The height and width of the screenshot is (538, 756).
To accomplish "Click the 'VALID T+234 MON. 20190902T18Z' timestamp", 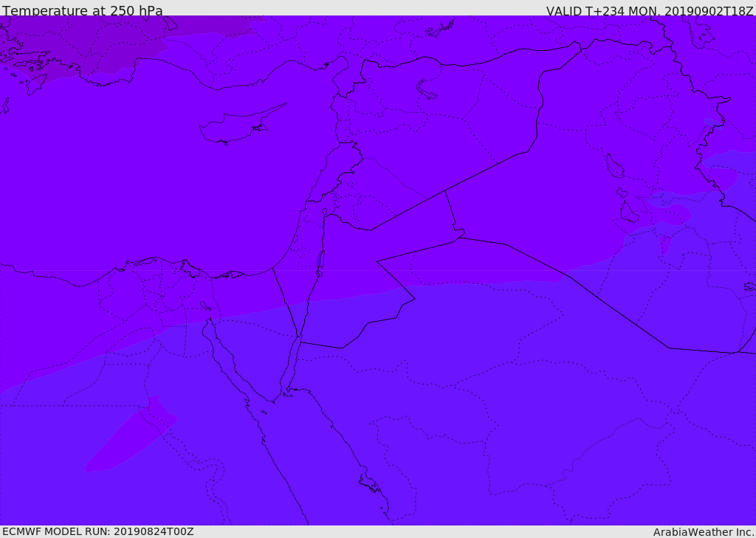I will coord(650,10).
